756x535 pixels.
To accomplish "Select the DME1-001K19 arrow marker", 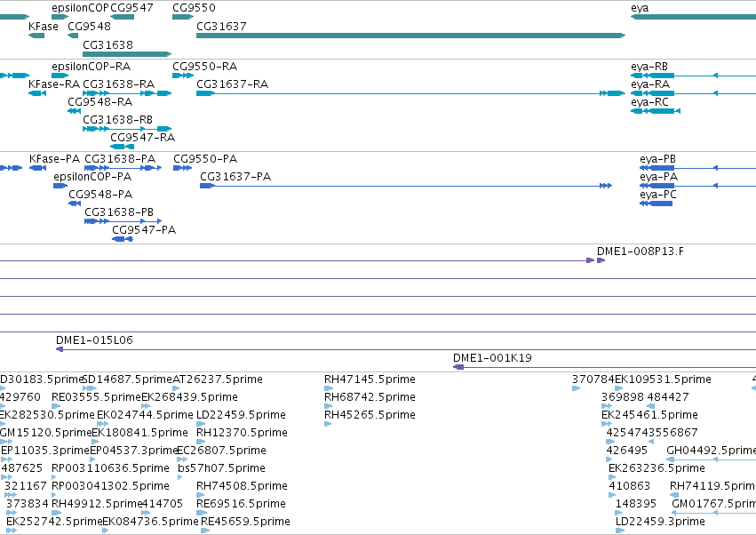I will pyautogui.click(x=458, y=367).
